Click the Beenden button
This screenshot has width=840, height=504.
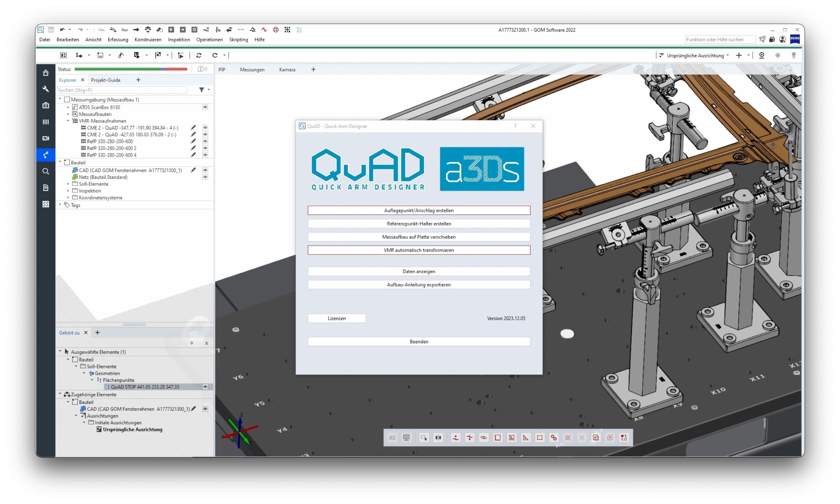tap(419, 341)
